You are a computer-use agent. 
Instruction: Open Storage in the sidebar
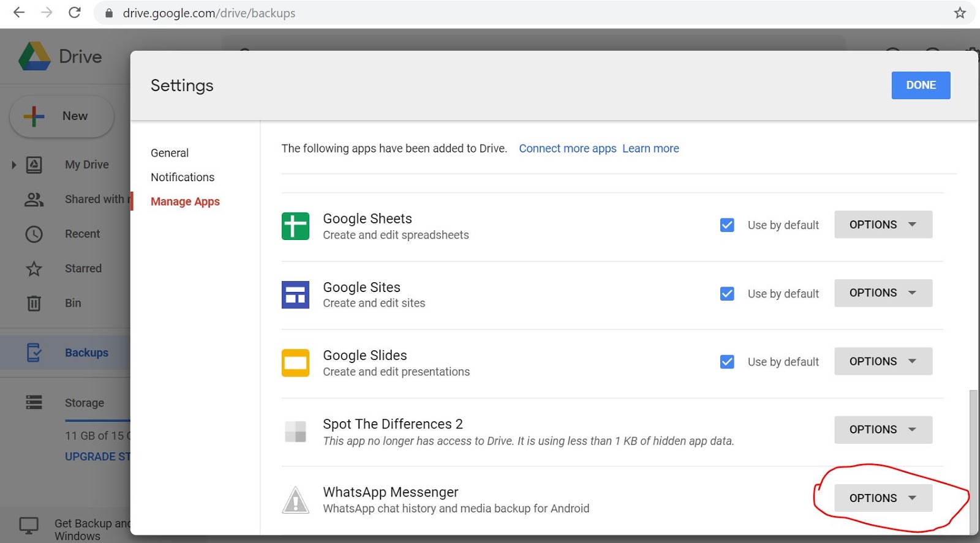coord(85,403)
